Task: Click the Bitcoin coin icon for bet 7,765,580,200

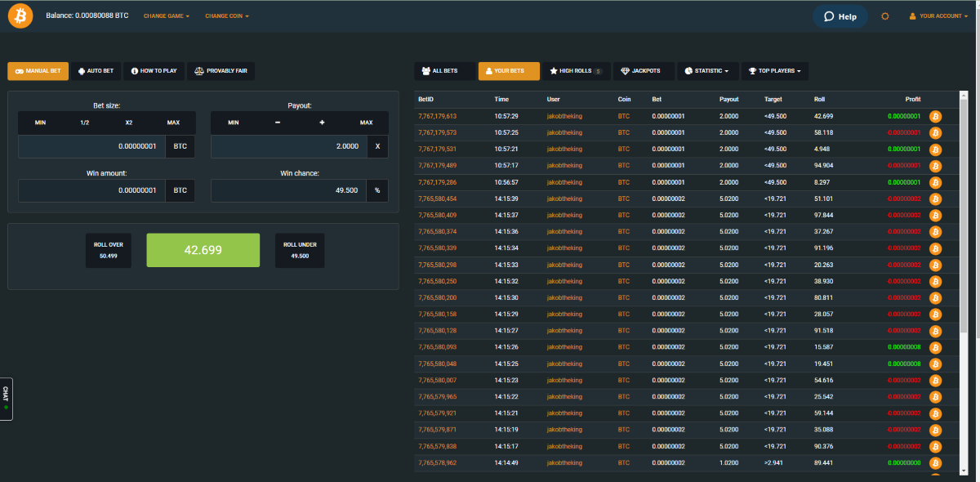Action: (x=936, y=298)
